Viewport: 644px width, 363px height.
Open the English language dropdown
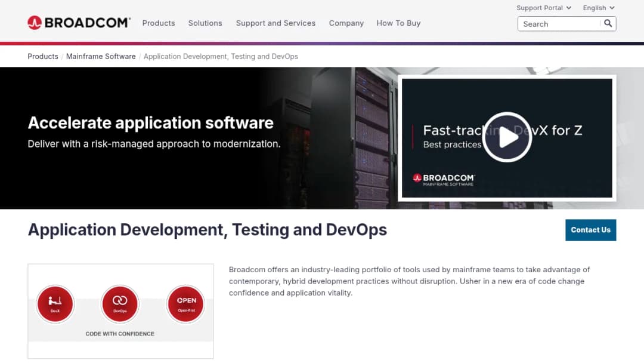click(x=599, y=8)
